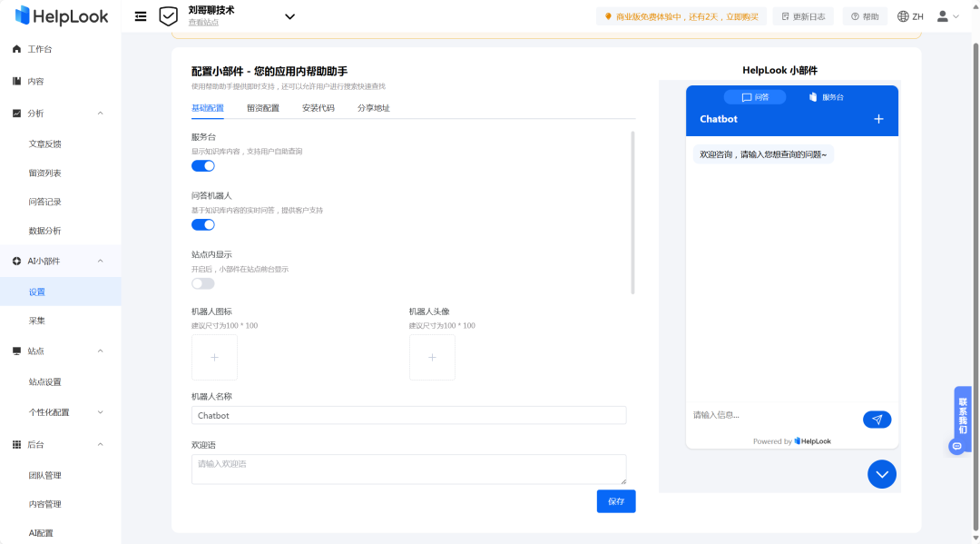Upload 机器人图标 via plus box
Viewport: 980px width, 544px height.
point(214,358)
